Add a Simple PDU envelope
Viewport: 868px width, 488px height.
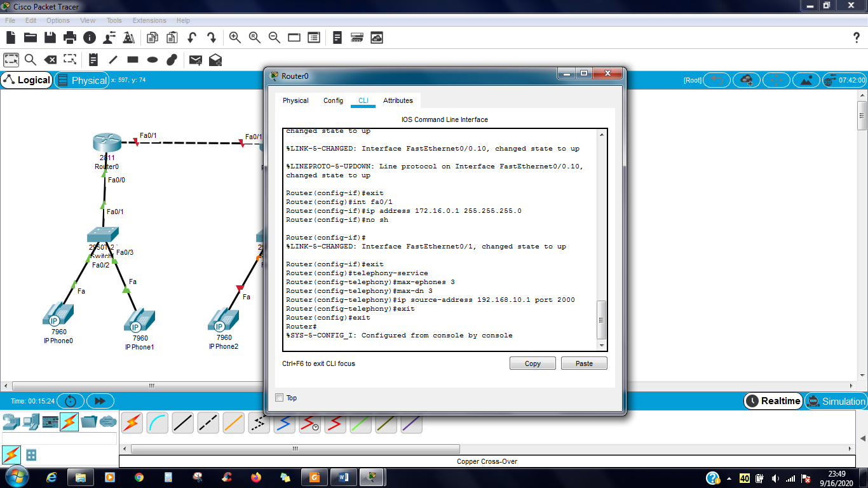(x=196, y=60)
